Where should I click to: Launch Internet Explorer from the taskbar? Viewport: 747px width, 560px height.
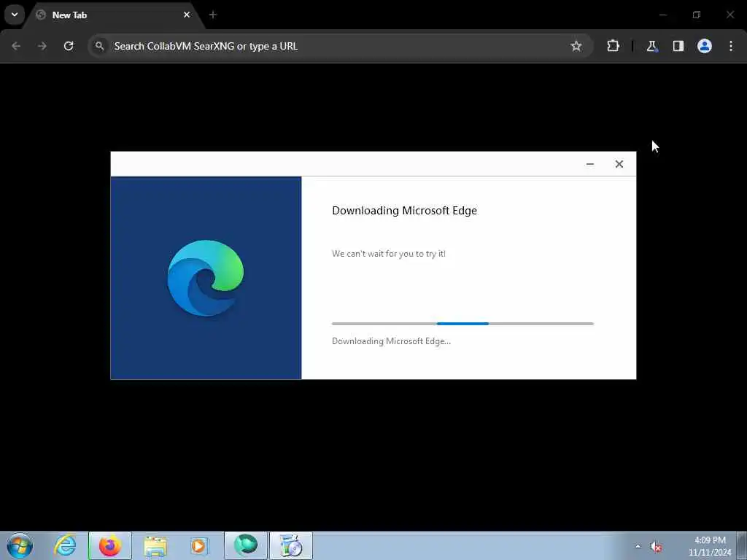65,545
